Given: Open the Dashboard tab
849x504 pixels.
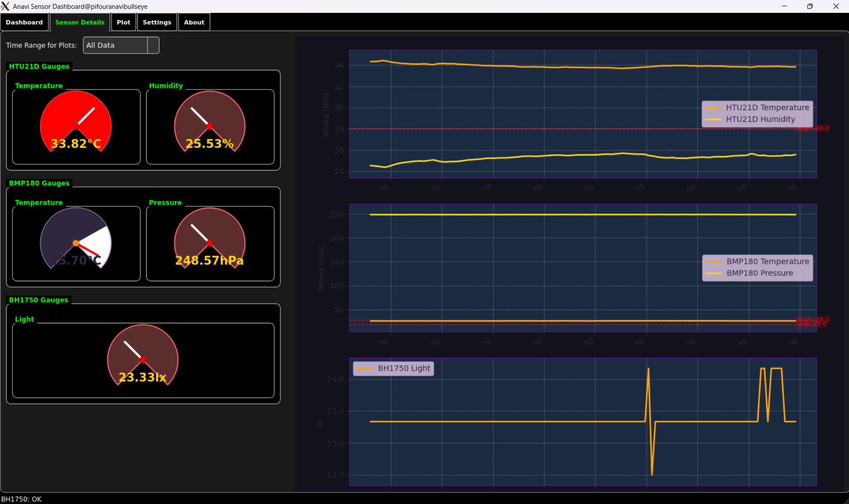Looking at the screenshot, I should (x=24, y=22).
